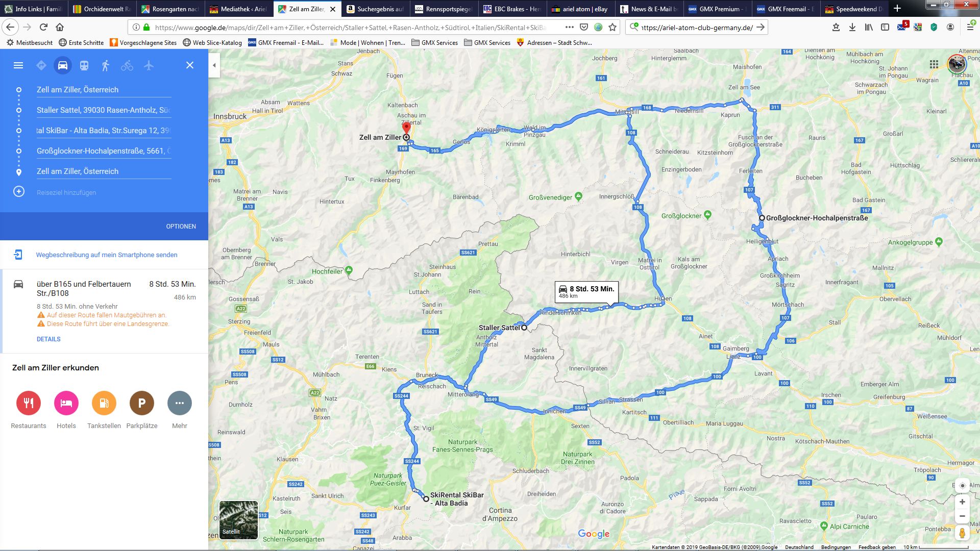The image size is (980, 551).
Task: Collapse the side panel arrow
Action: pyautogui.click(x=214, y=65)
